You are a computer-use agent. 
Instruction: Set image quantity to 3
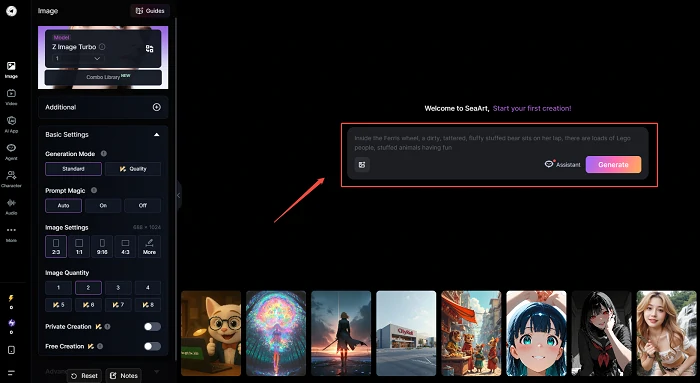118,287
